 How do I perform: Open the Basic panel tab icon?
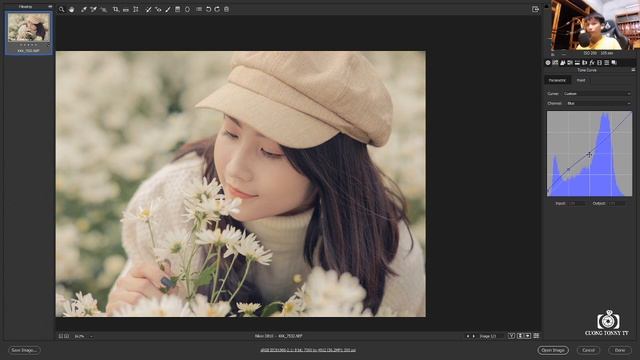pos(548,63)
